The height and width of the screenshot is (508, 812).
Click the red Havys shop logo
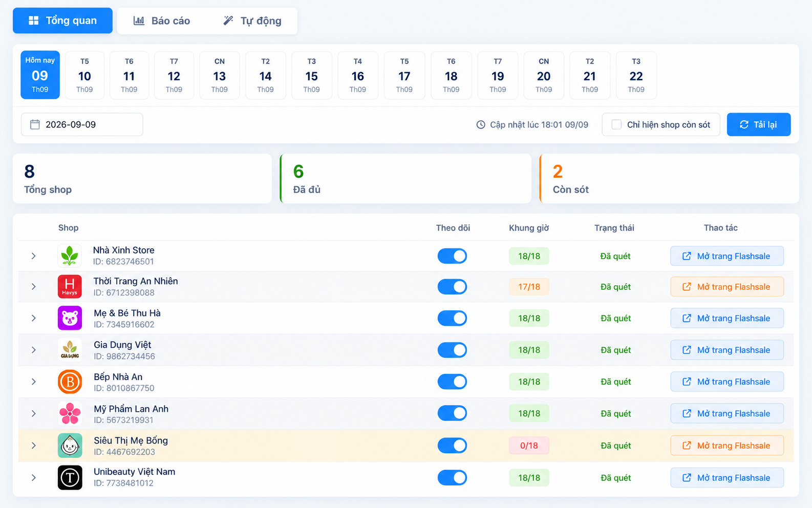[70, 286]
